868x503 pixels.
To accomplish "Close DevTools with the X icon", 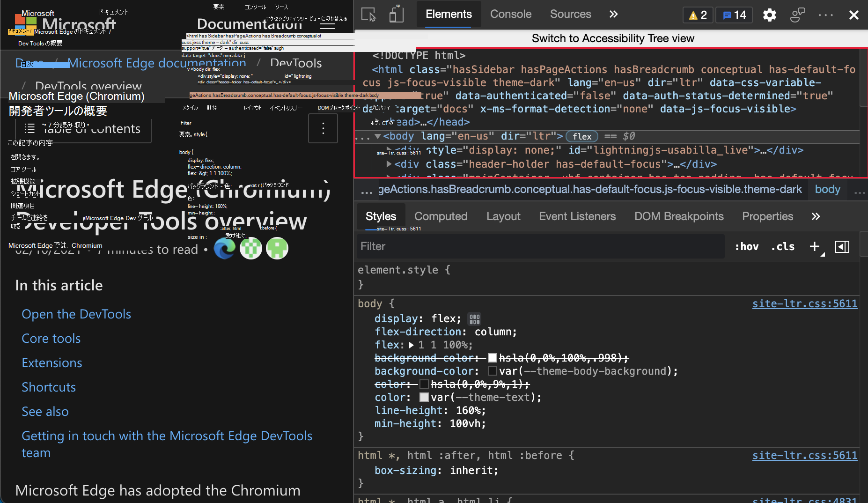I will 853,15.
